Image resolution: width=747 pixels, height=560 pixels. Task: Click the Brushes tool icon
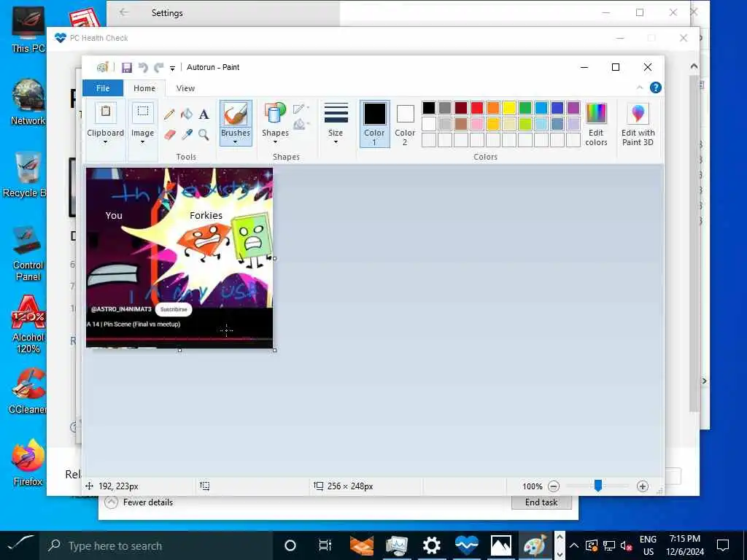coord(236,114)
